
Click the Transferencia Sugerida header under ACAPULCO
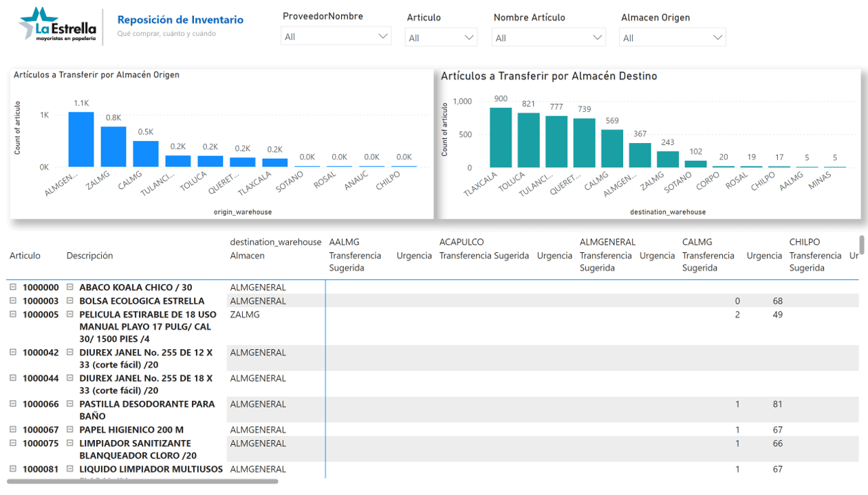tap(484, 255)
